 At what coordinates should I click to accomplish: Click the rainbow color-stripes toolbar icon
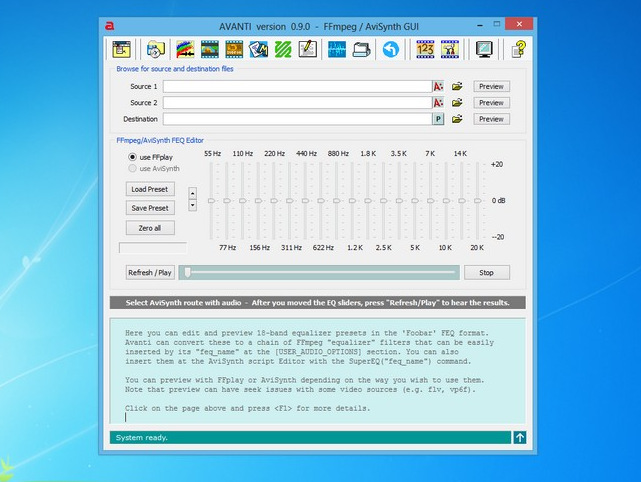click(185, 49)
